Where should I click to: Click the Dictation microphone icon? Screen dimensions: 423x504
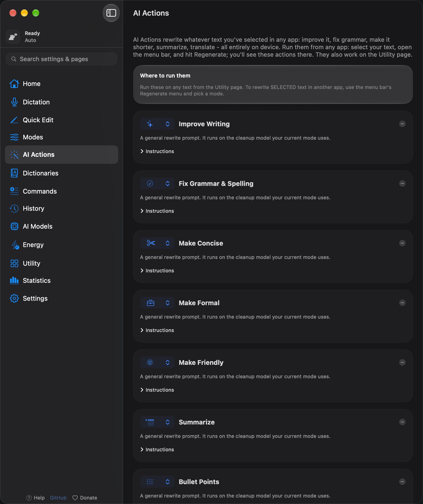pyautogui.click(x=14, y=102)
